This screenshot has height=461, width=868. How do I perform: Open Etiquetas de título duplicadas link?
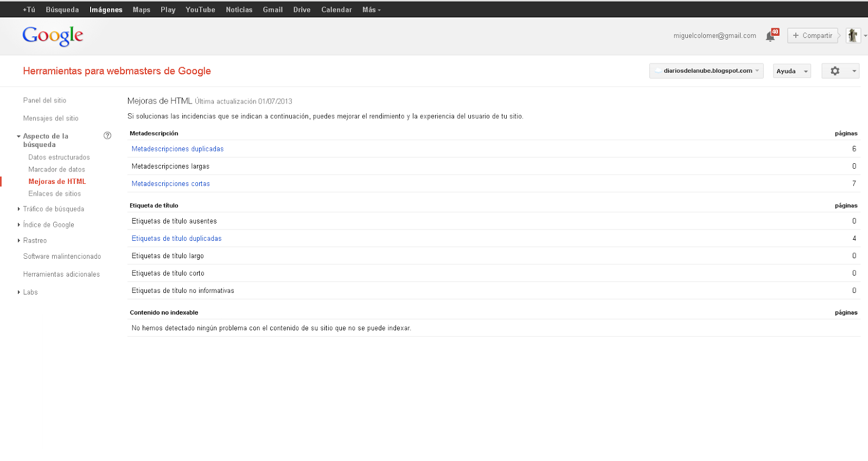tap(176, 238)
